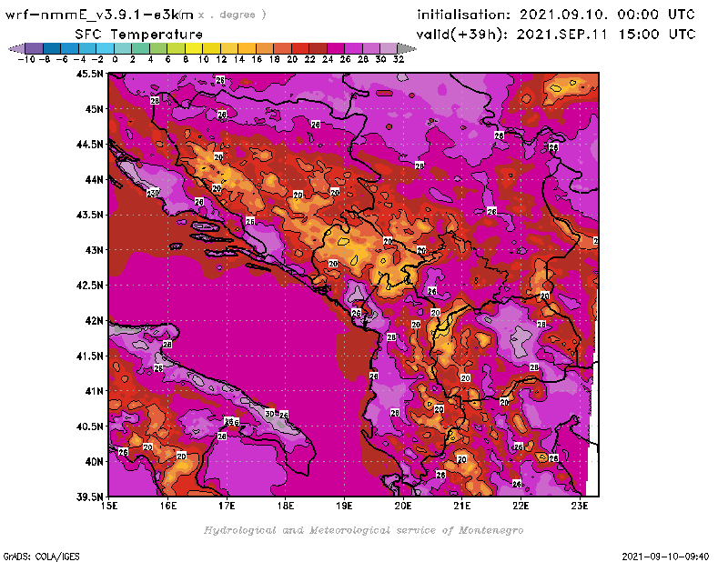Image resolution: width=728 pixels, height=562 pixels.
Task: Click the gray arrow swatch above 32
Action: click(407, 48)
